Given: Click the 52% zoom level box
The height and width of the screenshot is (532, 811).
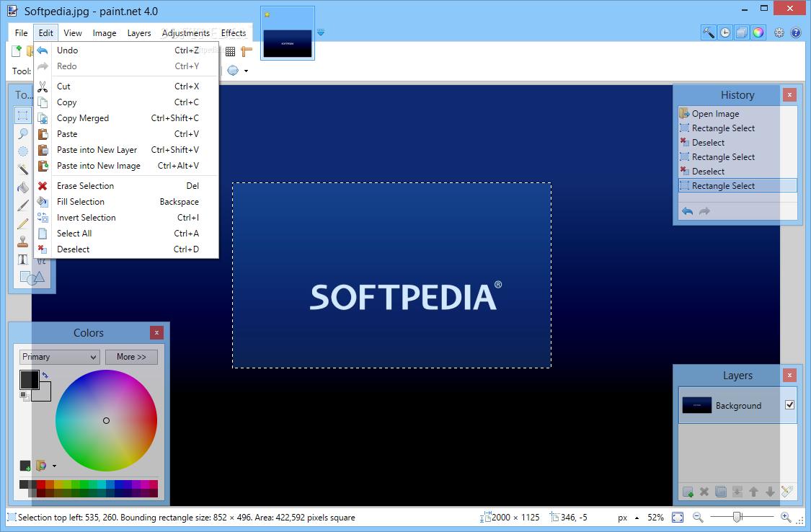Looking at the screenshot, I should (x=656, y=518).
